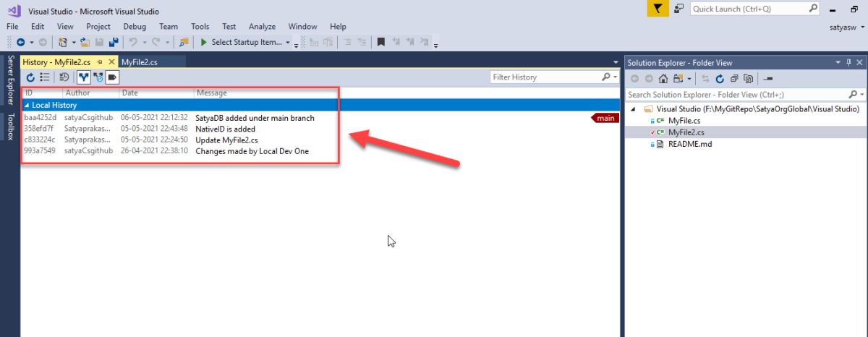Collapse the Local History section
Screen dimensions: 868x337
click(x=27, y=105)
